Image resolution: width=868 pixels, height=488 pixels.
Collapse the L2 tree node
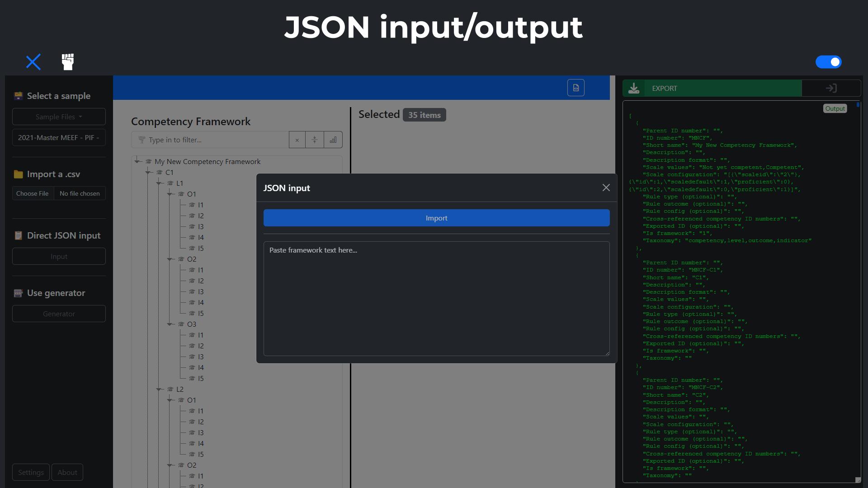point(159,389)
